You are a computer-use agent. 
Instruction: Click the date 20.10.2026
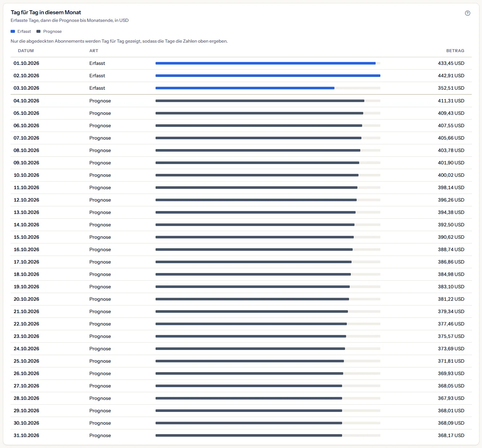[26, 299]
